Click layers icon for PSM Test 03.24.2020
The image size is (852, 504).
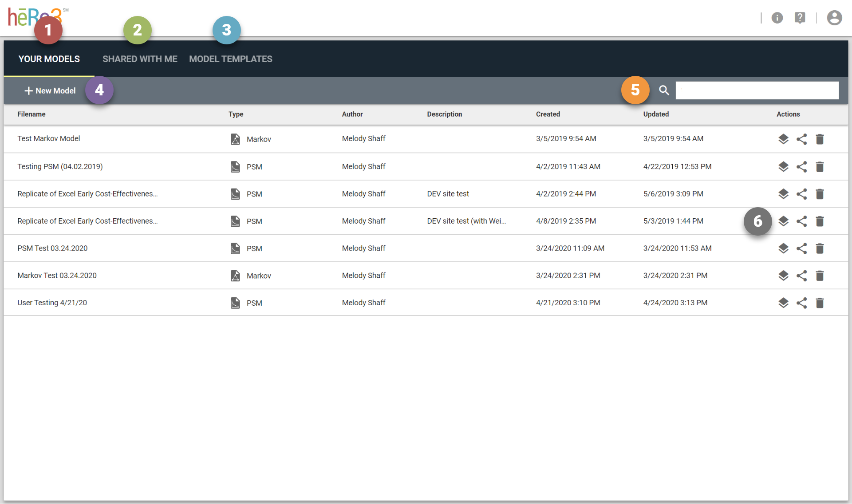[x=783, y=248]
